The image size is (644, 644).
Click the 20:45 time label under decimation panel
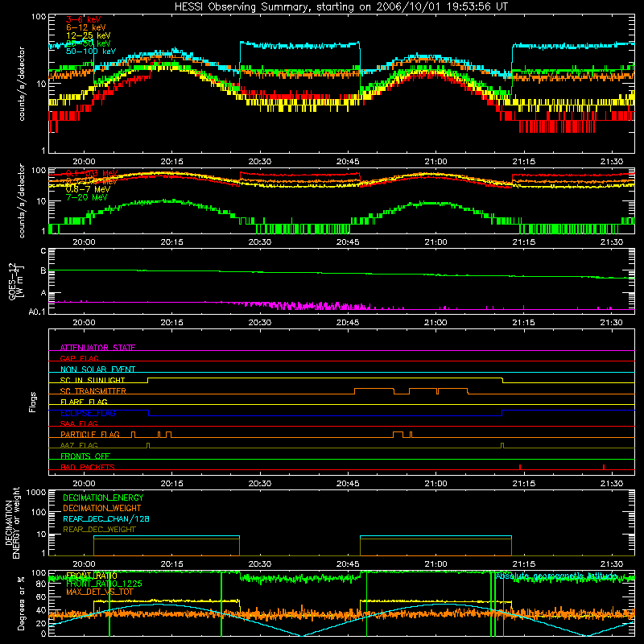348,564
